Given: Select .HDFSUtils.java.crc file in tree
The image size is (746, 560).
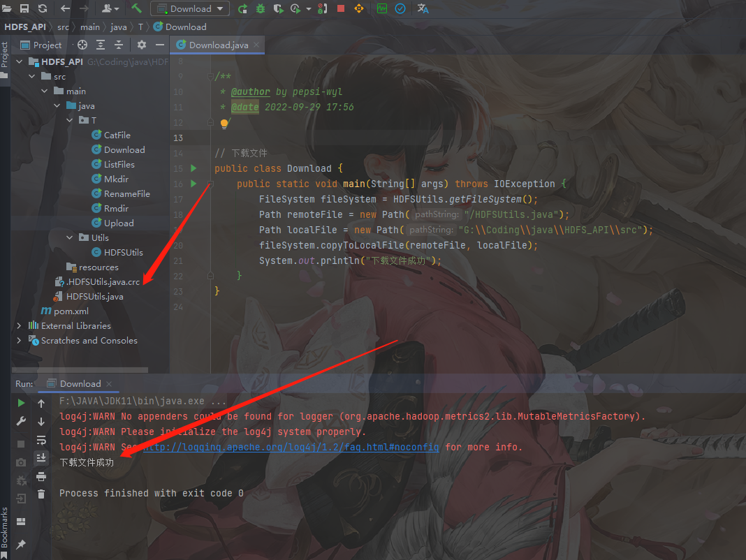Looking at the screenshot, I should 103,281.
